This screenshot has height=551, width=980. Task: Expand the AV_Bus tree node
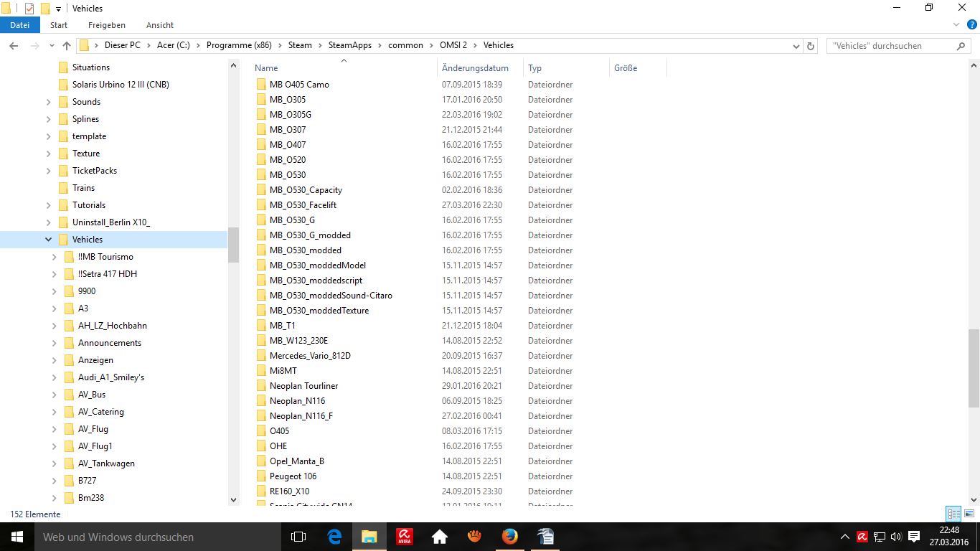(55, 395)
